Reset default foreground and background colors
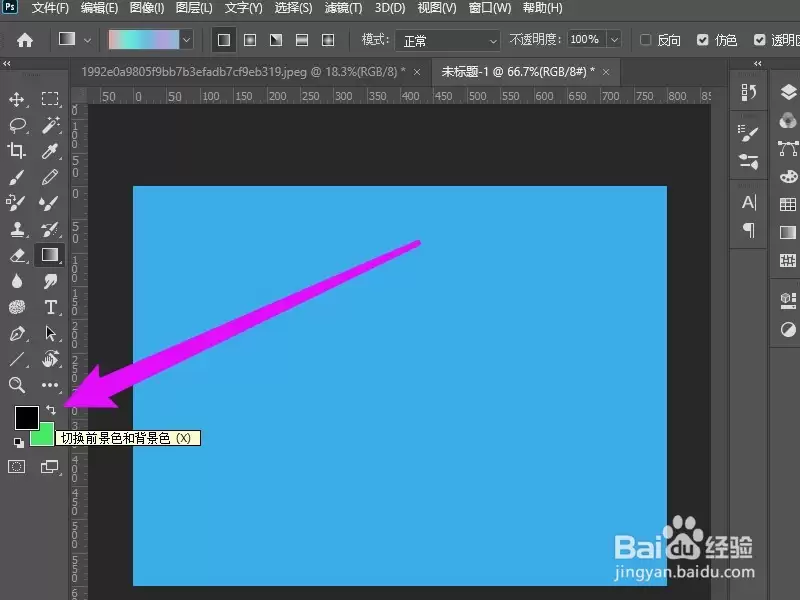 pos(18,443)
